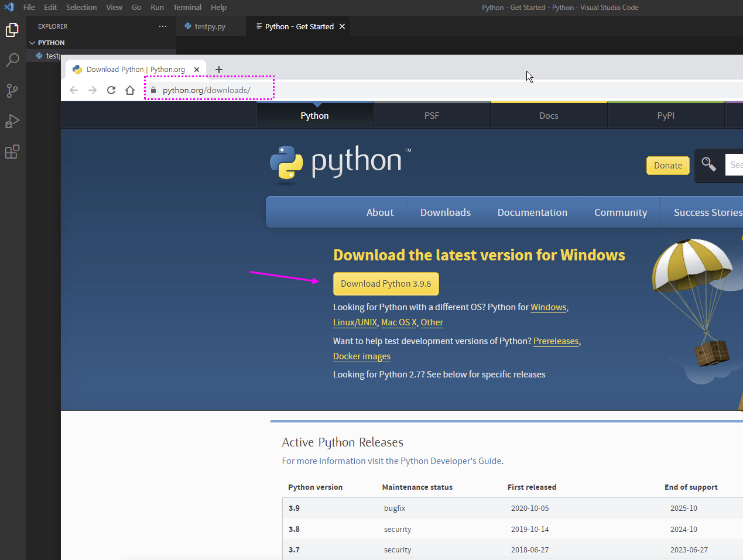Select the PSF top site tab
The image size is (743, 560).
[x=432, y=116]
